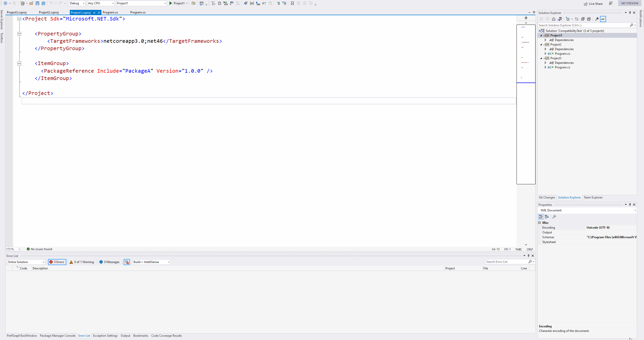The height and width of the screenshot is (340, 644).
Task: Open the Package Manager Console tab
Action: [58, 336]
